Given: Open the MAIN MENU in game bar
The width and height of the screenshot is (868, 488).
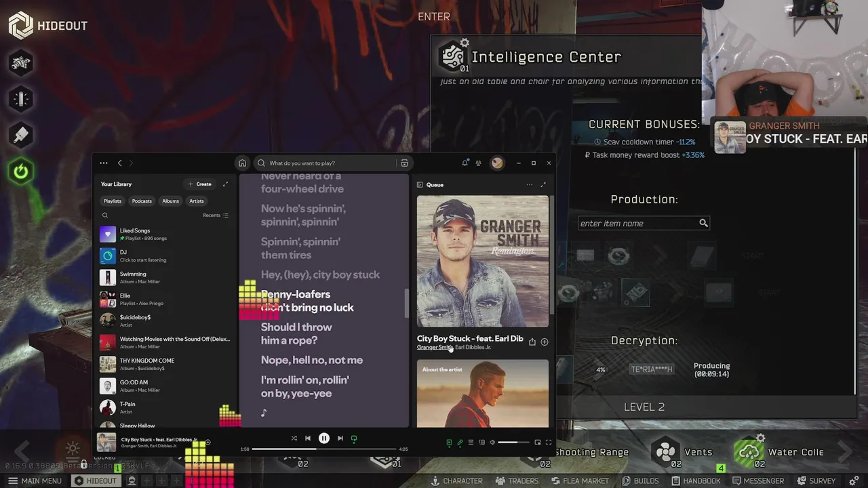Looking at the screenshot, I should [x=34, y=481].
